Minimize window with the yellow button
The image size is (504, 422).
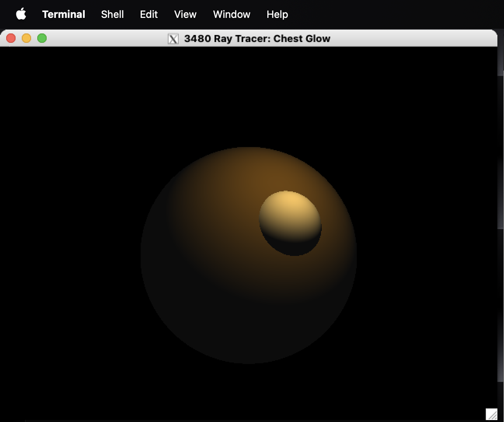[x=26, y=38]
